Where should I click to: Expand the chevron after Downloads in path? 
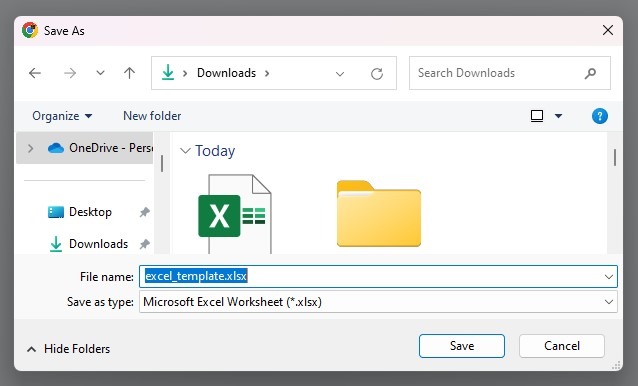(267, 73)
